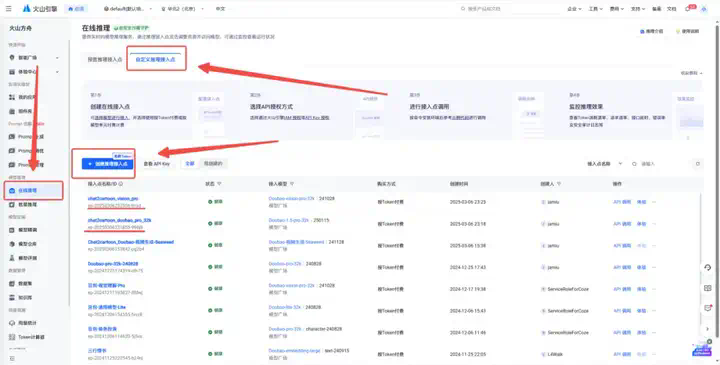Viewport: 720px width, 365px height.
Task: Collapse the sidebar with the bottom-left icon
Action: click(12, 358)
